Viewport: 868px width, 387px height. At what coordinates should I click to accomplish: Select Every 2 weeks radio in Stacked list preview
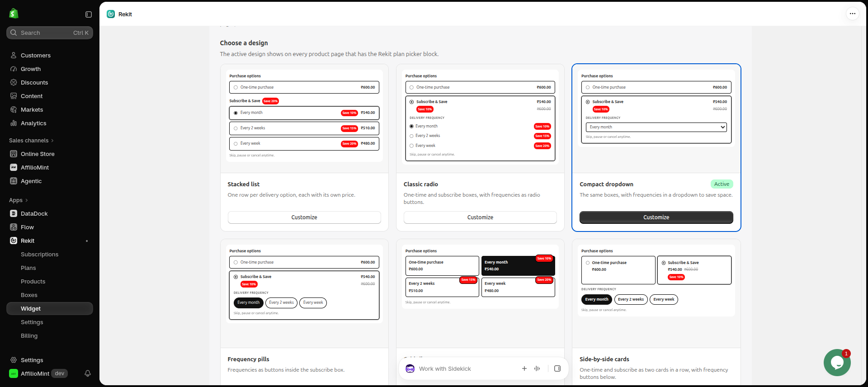tap(236, 128)
